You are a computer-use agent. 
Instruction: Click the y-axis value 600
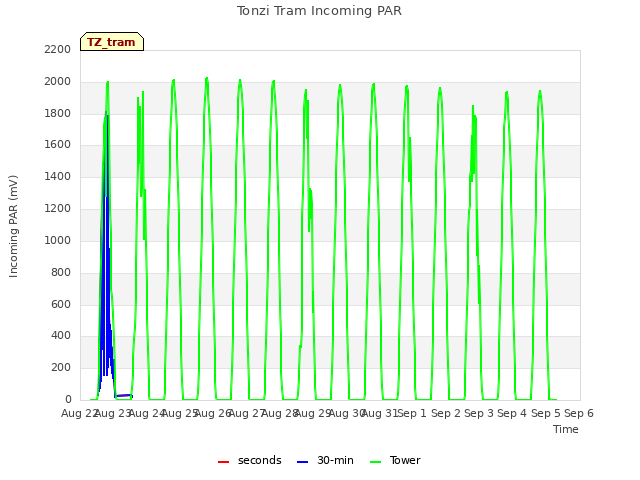[61, 304]
